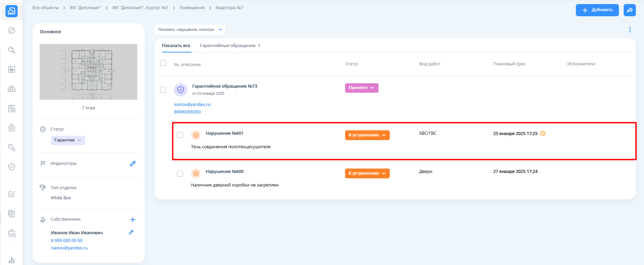644x265 pixels.
Task: Select the Показать все tab
Action: [x=176, y=46]
